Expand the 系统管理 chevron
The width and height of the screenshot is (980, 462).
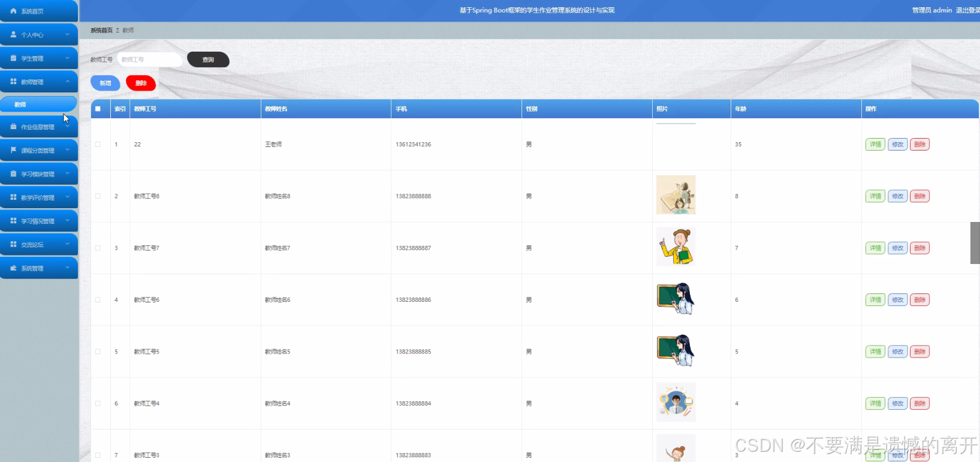click(67, 268)
